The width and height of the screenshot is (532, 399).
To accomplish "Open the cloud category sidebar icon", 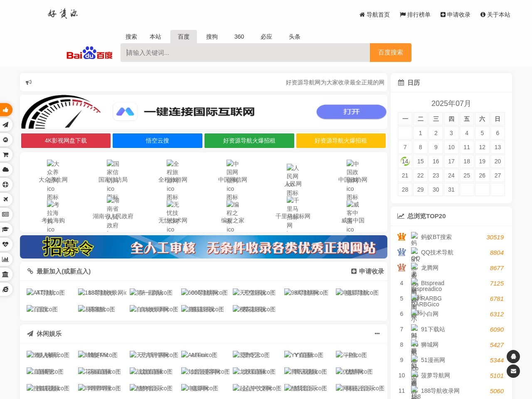I will [x=6, y=170].
